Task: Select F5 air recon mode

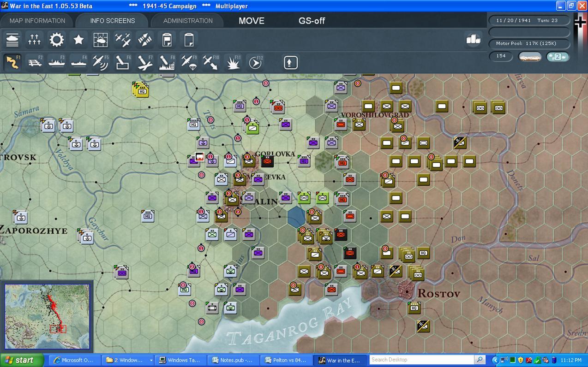Action: [101, 62]
